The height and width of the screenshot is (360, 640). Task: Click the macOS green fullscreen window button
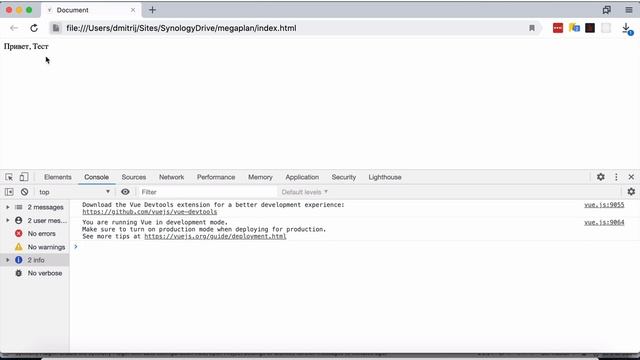pos(29,10)
